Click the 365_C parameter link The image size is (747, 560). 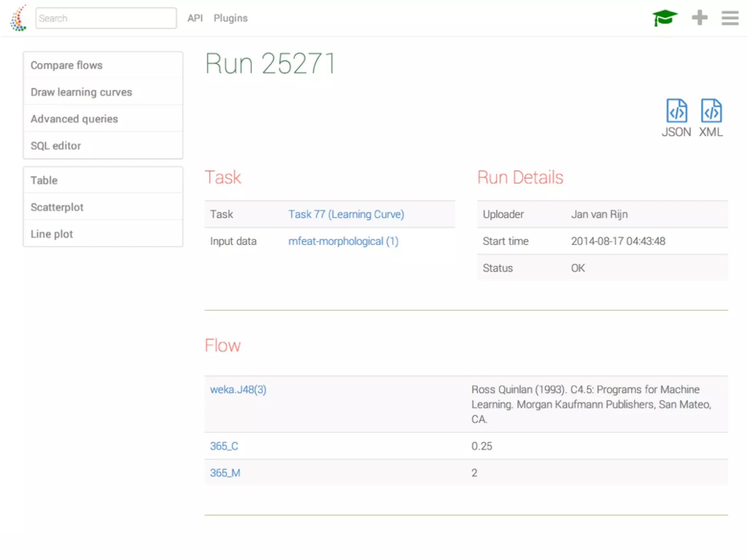(x=224, y=446)
